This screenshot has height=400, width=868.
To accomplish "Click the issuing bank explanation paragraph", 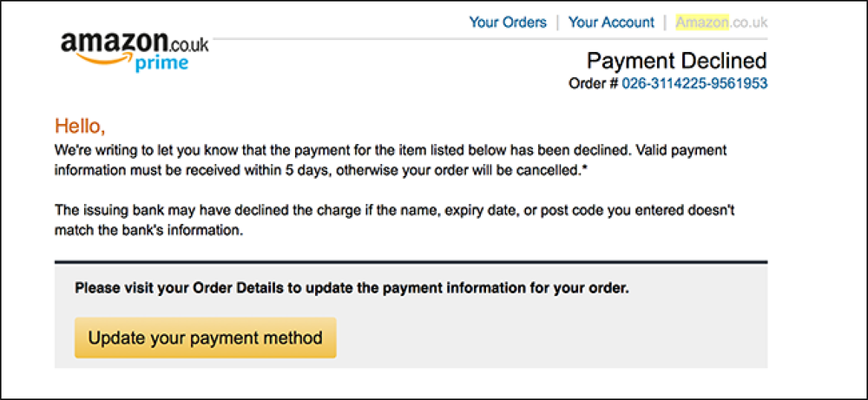I will [x=394, y=220].
